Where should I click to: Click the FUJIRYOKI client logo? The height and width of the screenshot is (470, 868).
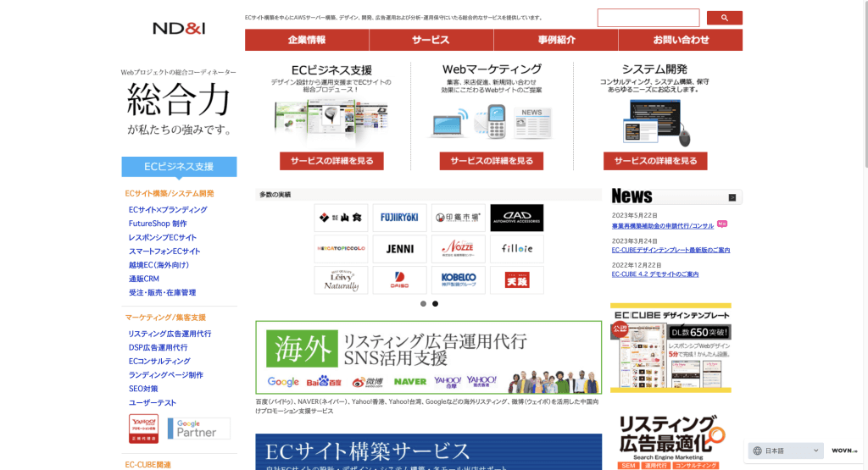click(x=400, y=218)
